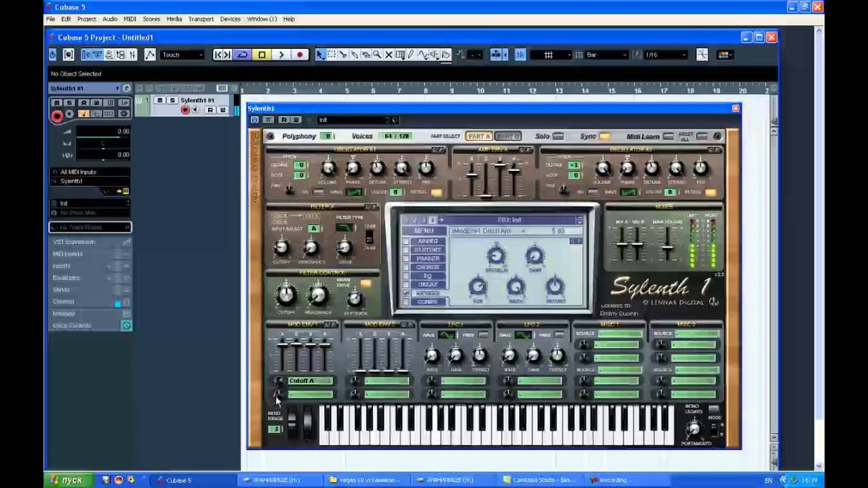Enable the PHASER effect checkbox

click(x=406, y=259)
